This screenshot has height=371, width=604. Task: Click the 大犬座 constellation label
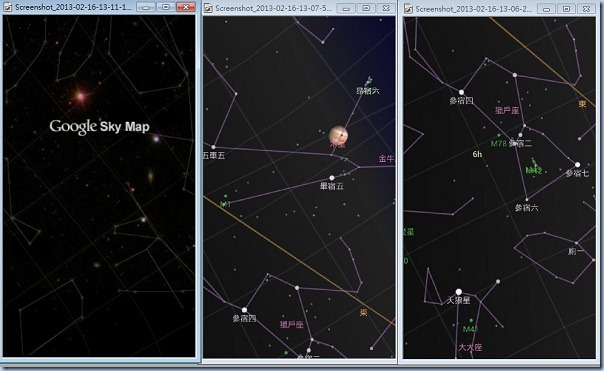[x=470, y=347]
